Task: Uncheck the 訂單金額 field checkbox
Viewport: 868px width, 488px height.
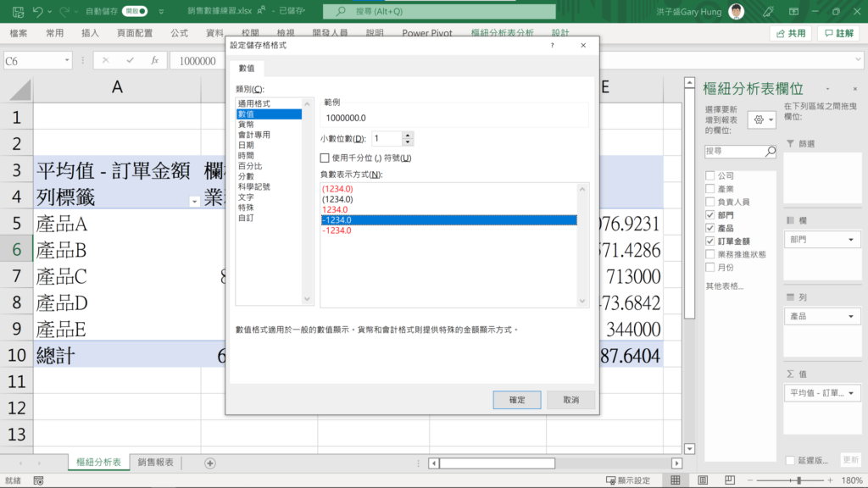Action: tap(710, 241)
